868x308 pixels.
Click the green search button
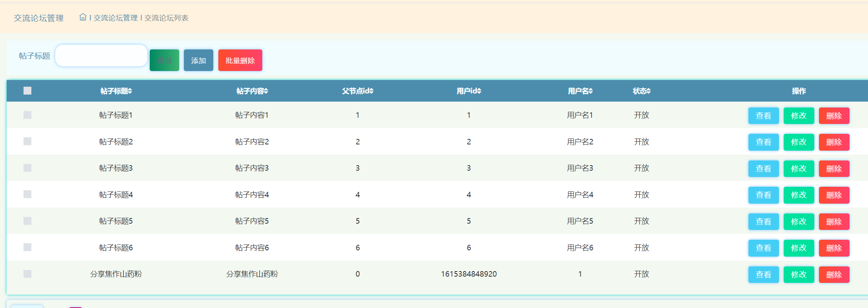[x=164, y=60]
